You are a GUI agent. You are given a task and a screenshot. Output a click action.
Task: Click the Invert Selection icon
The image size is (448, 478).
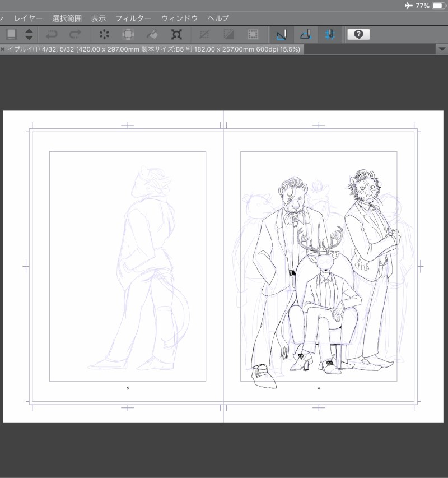pyautogui.click(x=228, y=34)
